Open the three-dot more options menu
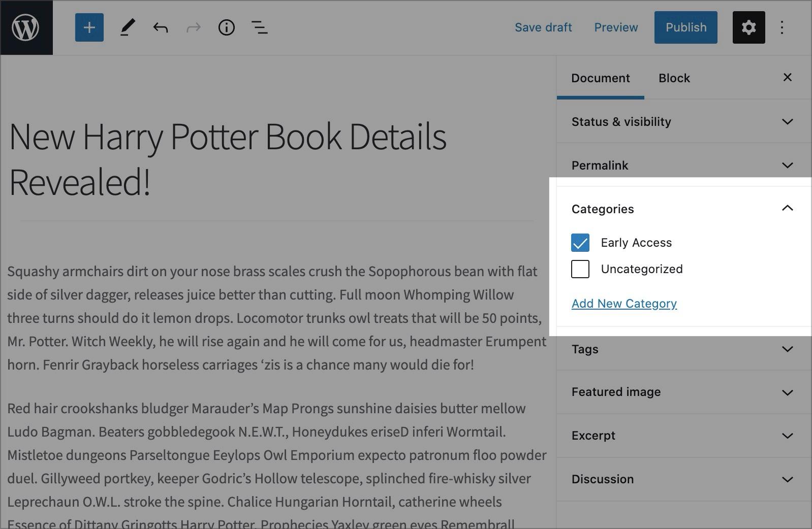 (782, 27)
